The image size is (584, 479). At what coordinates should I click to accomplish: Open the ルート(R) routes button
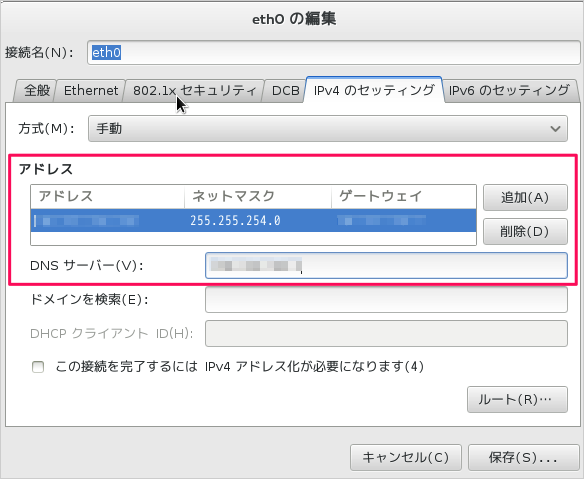tap(517, 400)
